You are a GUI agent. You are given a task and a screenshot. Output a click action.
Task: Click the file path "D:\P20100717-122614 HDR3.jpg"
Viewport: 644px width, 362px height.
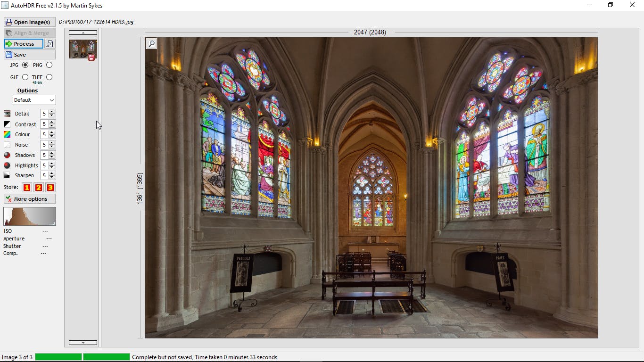coord(96,22)
